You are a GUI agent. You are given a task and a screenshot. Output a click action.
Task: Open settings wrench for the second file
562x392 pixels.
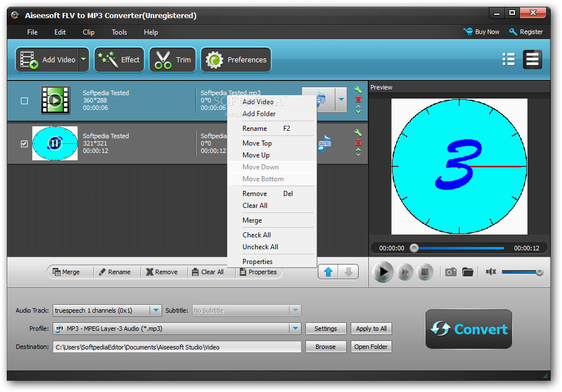point(357,133)
